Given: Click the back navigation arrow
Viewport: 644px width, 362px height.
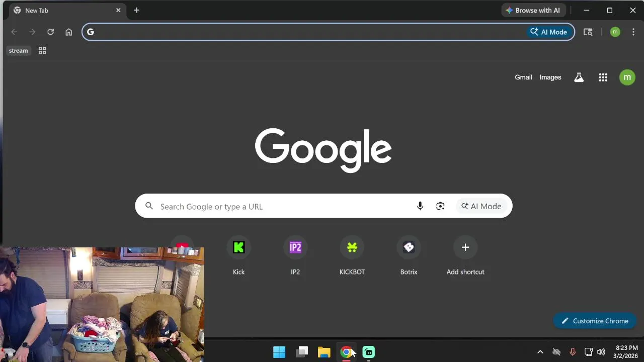Looking at the screenshot, I should point(14,32).
